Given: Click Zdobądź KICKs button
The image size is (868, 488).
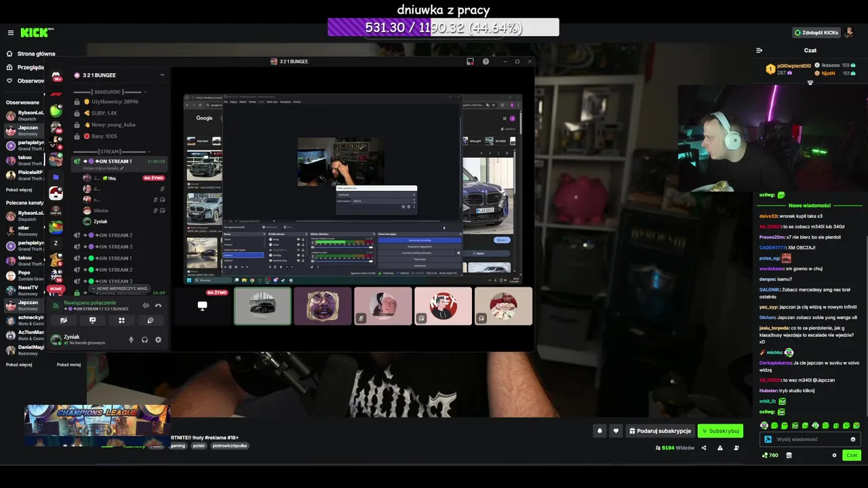Looking at the screenshot, I should point(817,33).
